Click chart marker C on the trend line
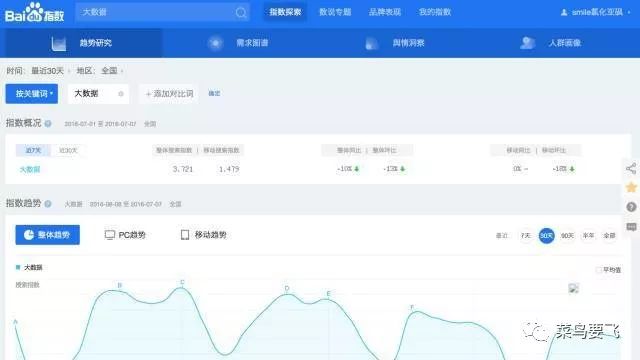 [182, 282]
